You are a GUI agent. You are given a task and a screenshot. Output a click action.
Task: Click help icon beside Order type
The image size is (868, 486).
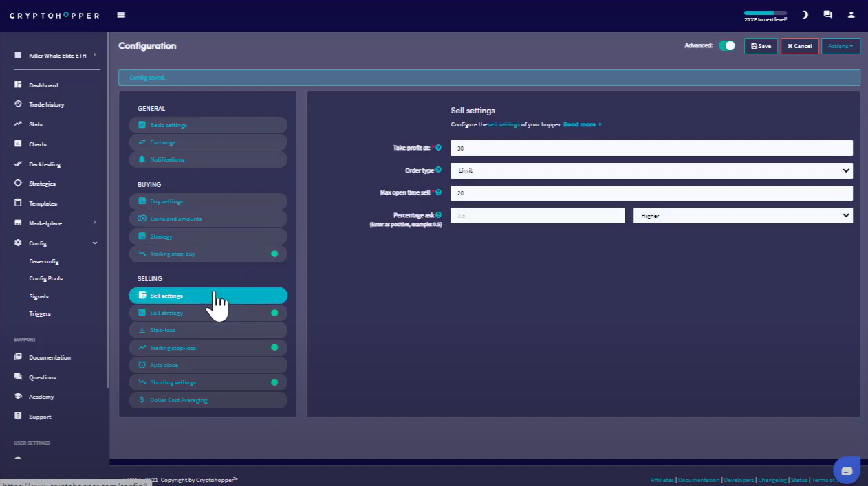click(x=438, y=170)
